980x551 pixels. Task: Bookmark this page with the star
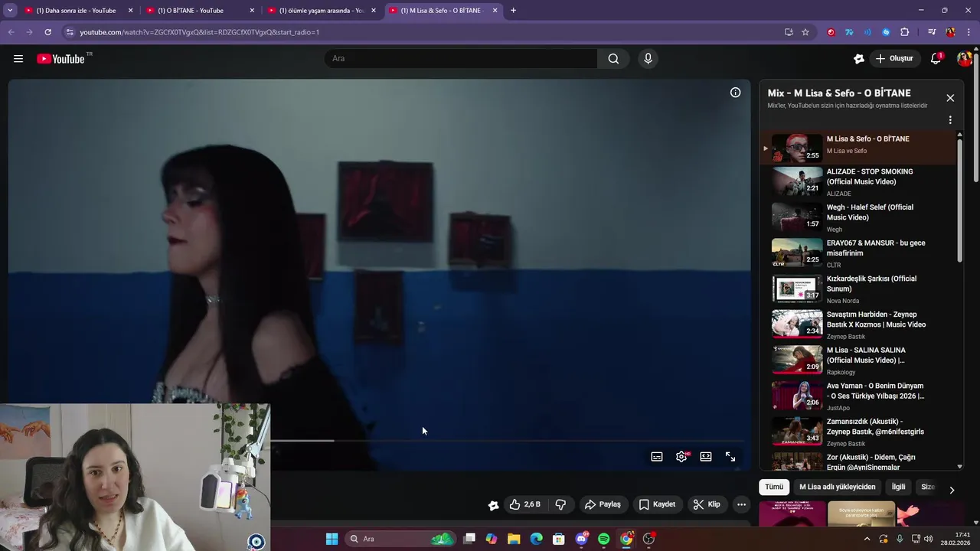805,32
